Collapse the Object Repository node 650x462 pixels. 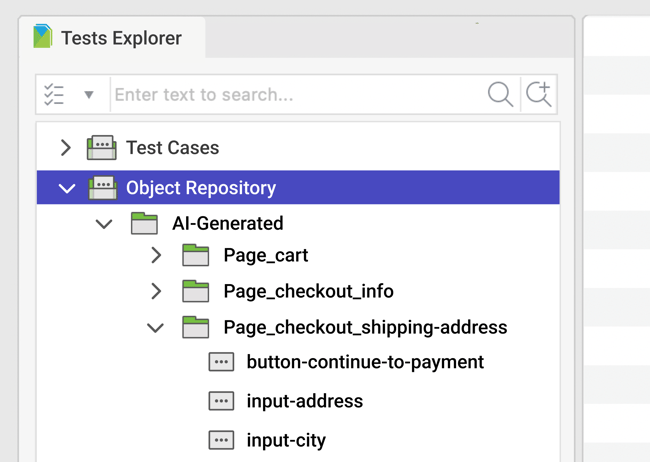point(67,189)
